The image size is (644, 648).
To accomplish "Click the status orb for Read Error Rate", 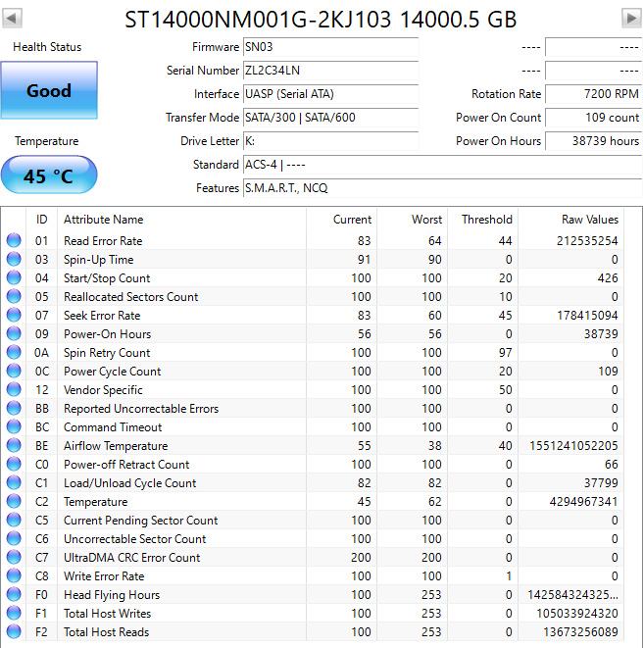I will click(14, 241).
